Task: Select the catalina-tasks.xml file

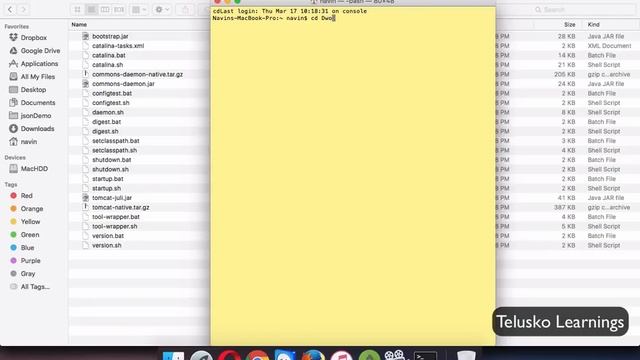Action: [118, 46]
